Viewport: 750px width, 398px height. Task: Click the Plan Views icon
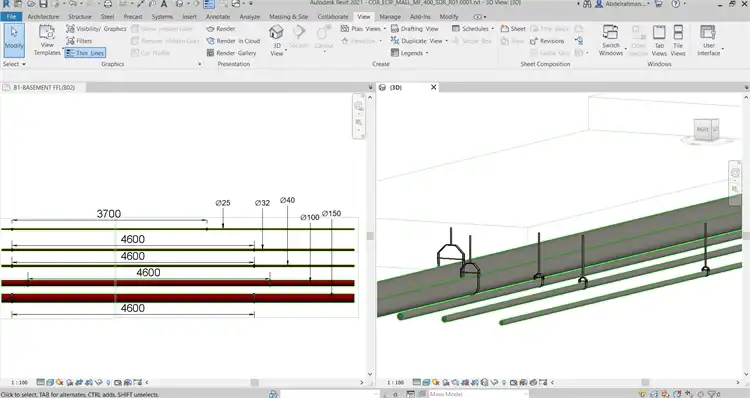(x=345, y=29)
